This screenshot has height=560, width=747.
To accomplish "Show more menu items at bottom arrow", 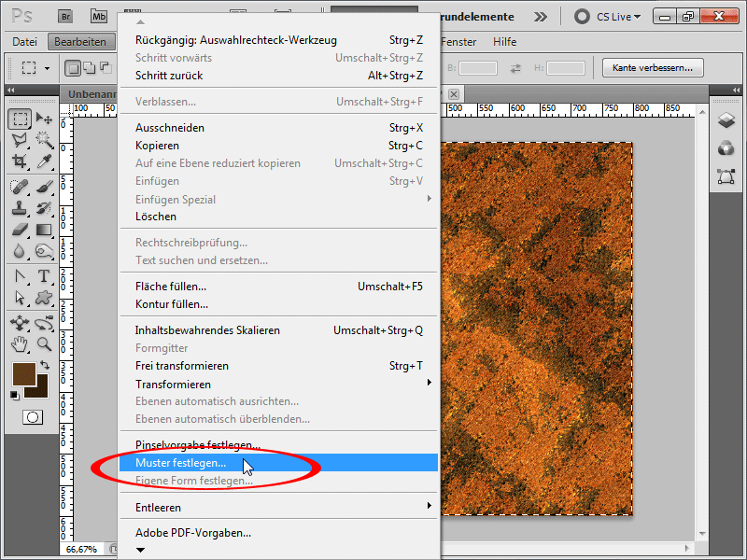I will point(140,550).
